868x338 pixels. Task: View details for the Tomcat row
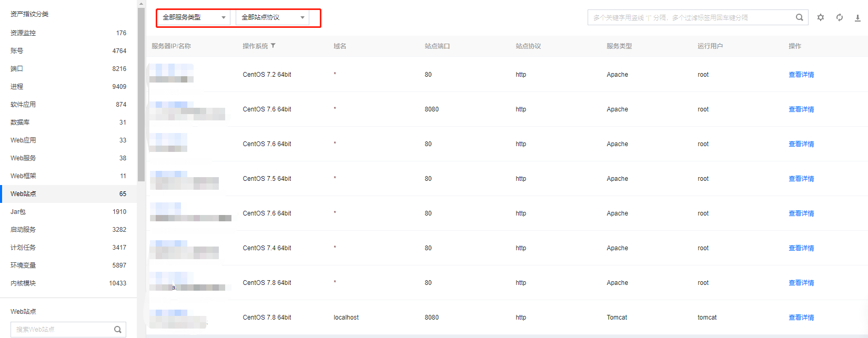pyautogui.click(x=801, y=317)
